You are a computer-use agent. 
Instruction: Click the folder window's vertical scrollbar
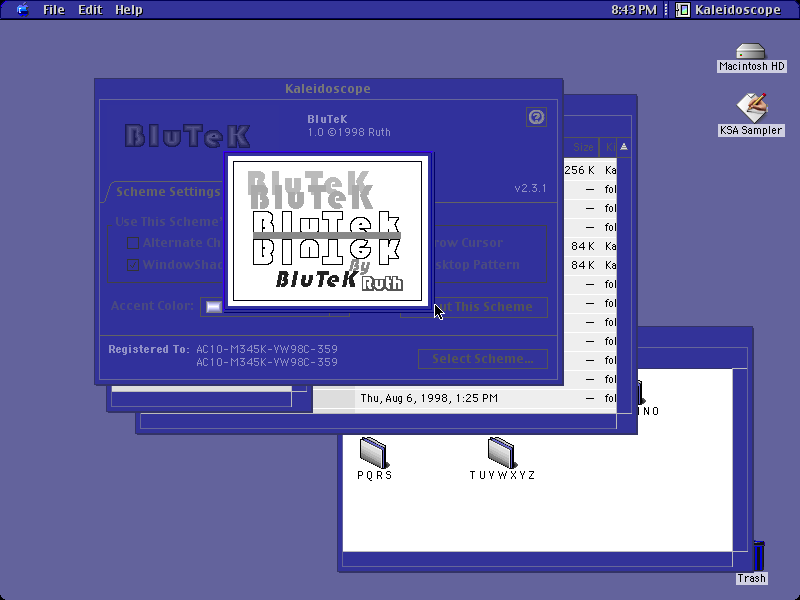740,460
